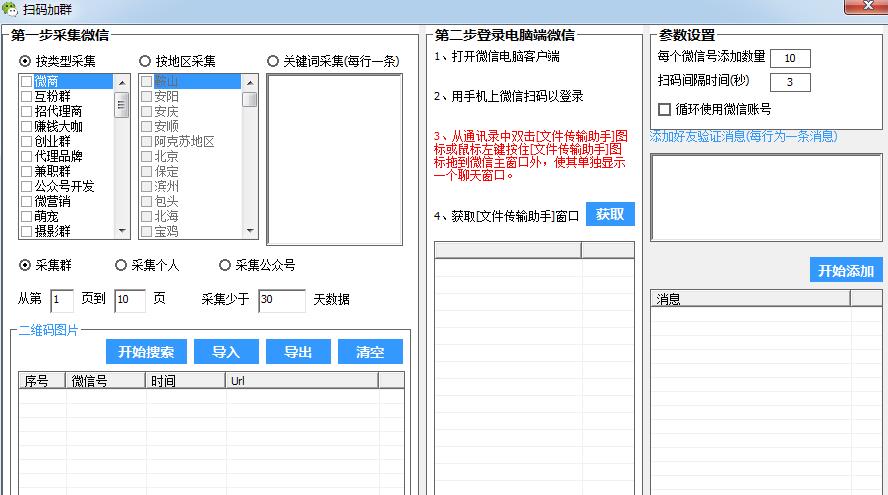The height and width of the screenshot is (495, 888).
Task: Click the WeChat app icon in title bar
Action: 10,10
